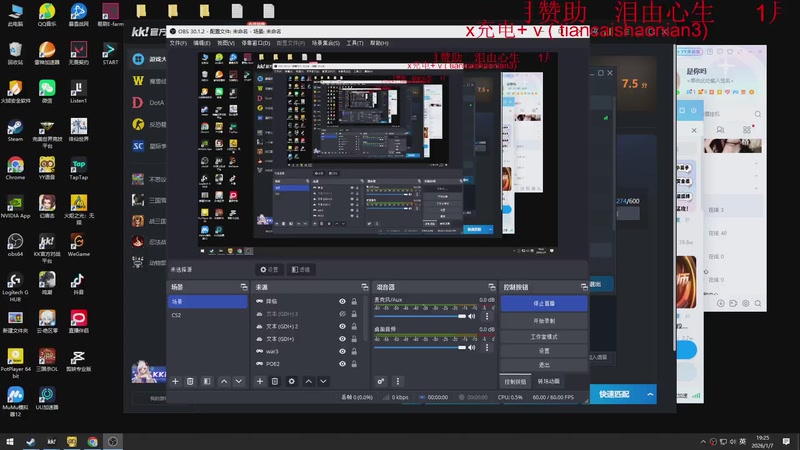Pop out the 场景 dock panel
Image resolution: width=800 pixels, height=450 pixels.
tap(243, 287)
